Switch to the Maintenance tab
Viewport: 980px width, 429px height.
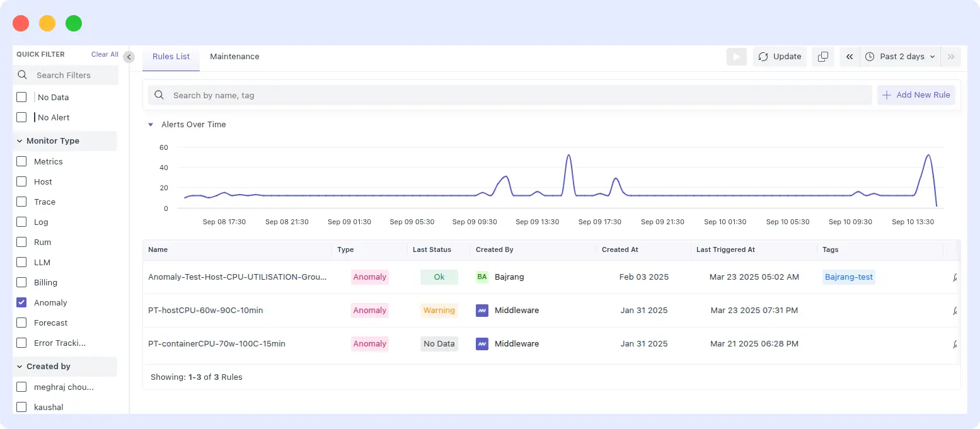tap(234, 56)
